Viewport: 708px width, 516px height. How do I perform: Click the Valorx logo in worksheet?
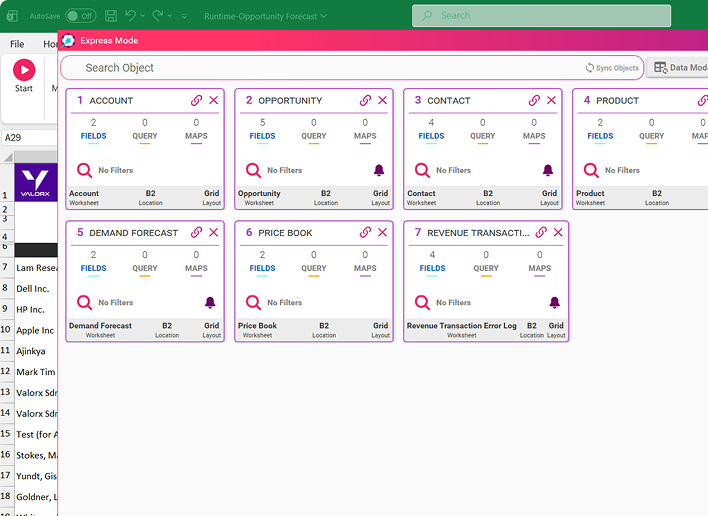click(x=36, y=182)
